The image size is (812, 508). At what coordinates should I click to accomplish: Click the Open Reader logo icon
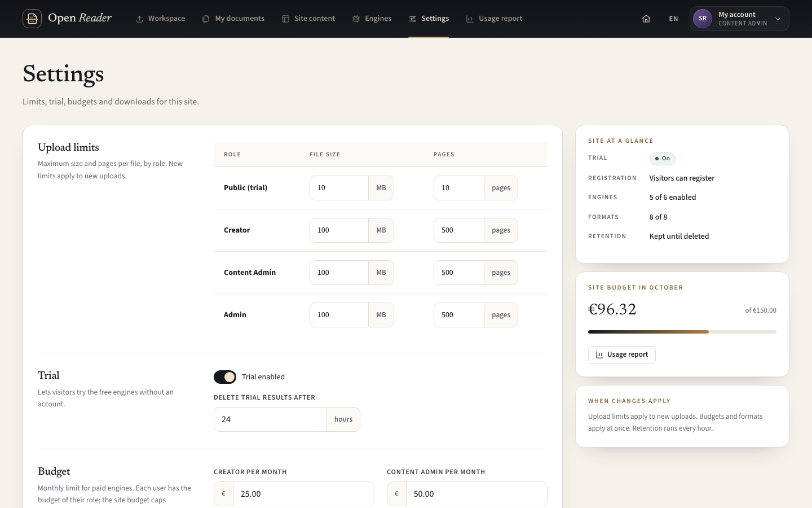(x=32, y=19)
